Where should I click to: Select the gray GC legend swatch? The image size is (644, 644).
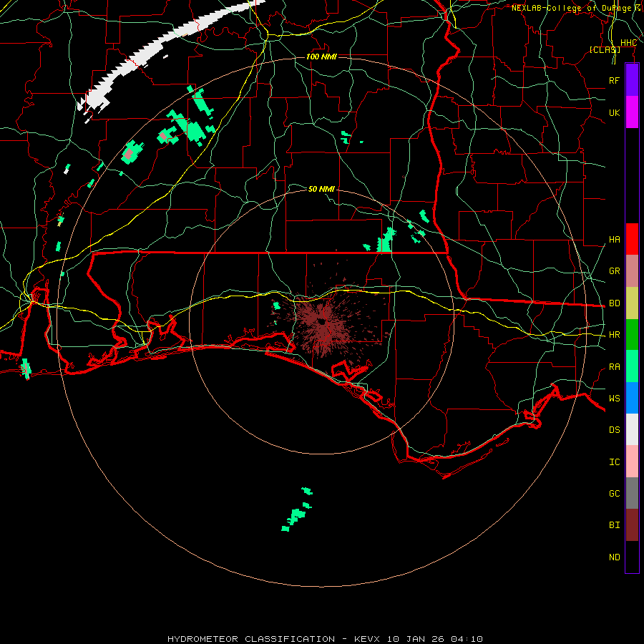(632, 493)
